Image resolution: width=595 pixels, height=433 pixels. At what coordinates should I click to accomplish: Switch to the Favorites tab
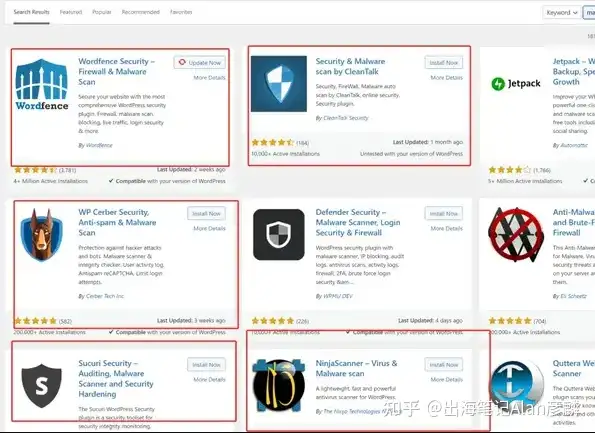click(181, 12)
